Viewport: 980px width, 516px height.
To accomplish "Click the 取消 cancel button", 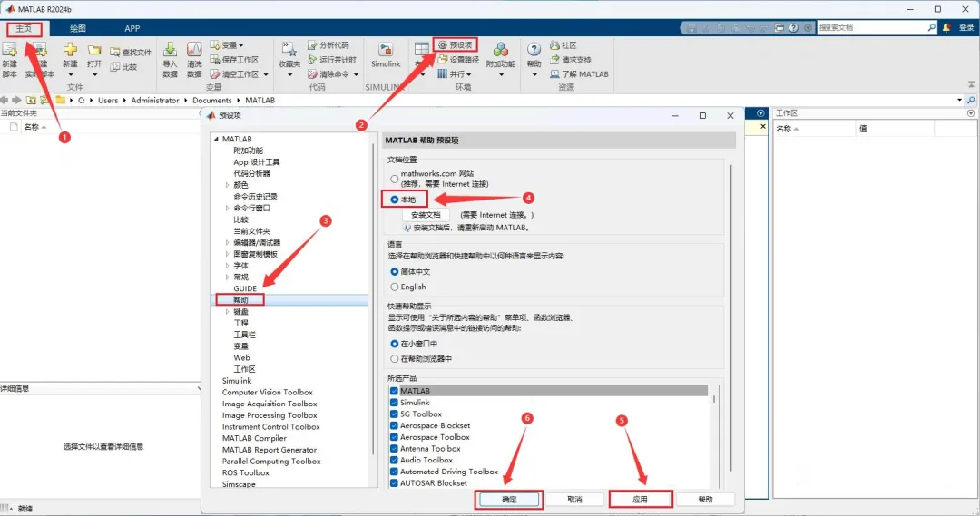I will click(574, 499).
